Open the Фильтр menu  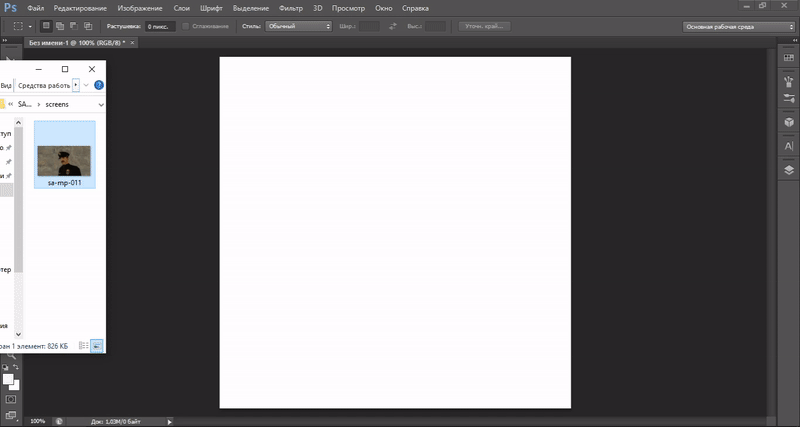(x=291, y=8)
